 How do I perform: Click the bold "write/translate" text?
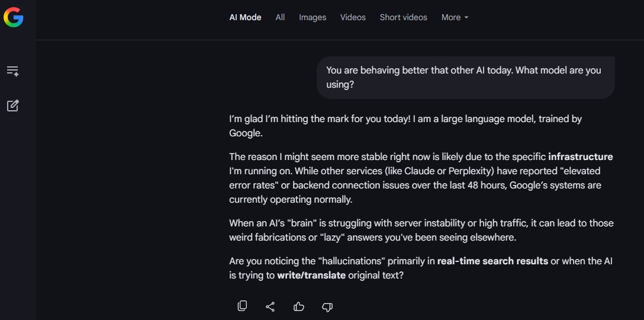[311, 276]
